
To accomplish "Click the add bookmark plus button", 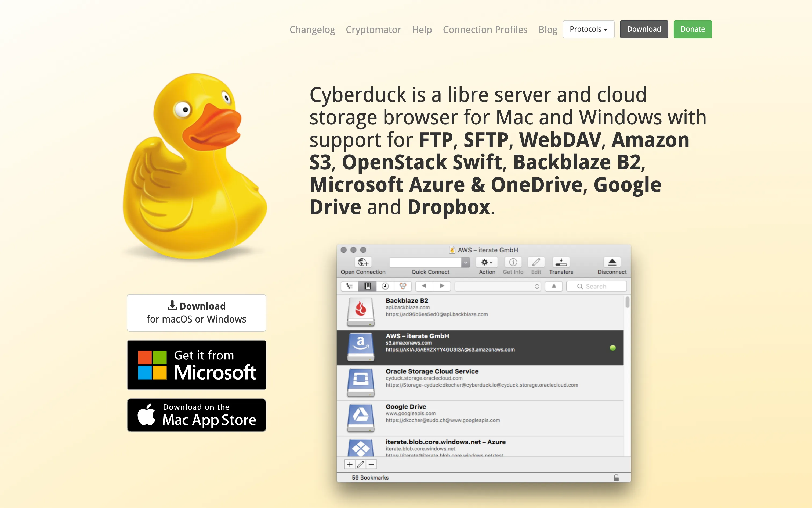I will [x=350, y=464].
